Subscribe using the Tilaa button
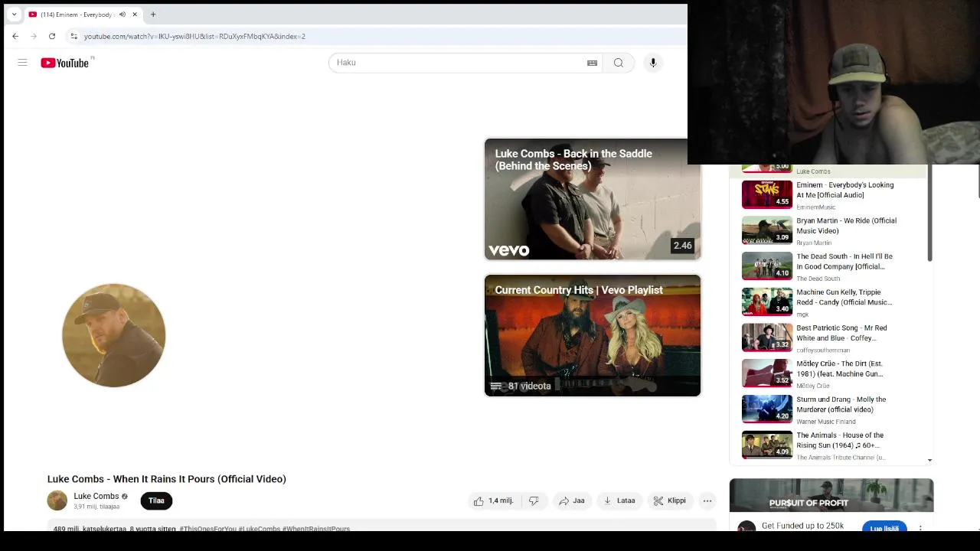 coord(156,500)
